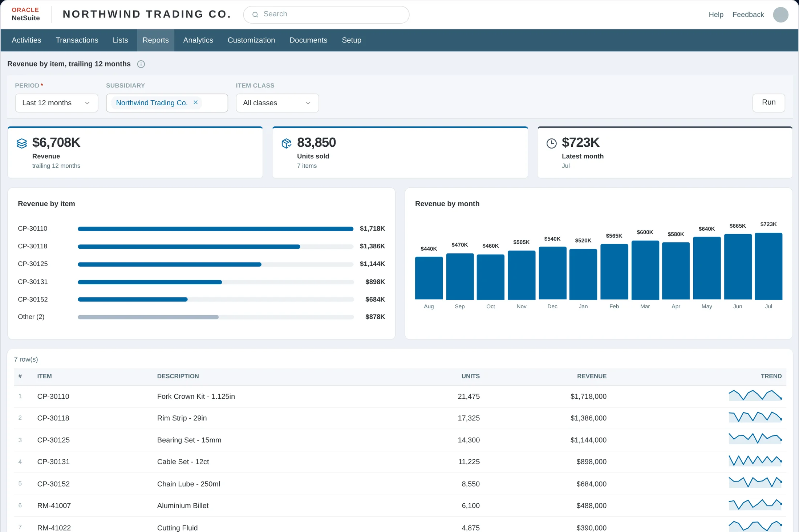
Task: Select the item cell RM-41007
Action: (54, 505)
